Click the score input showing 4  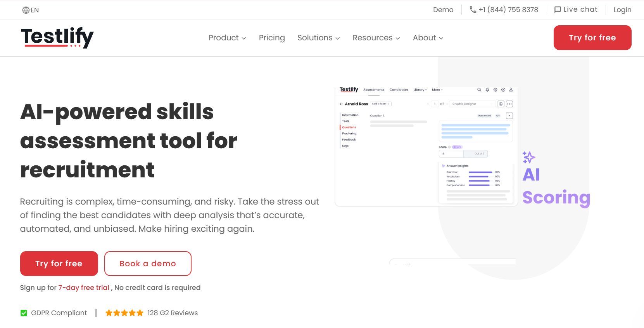click(x=451, y=154)
